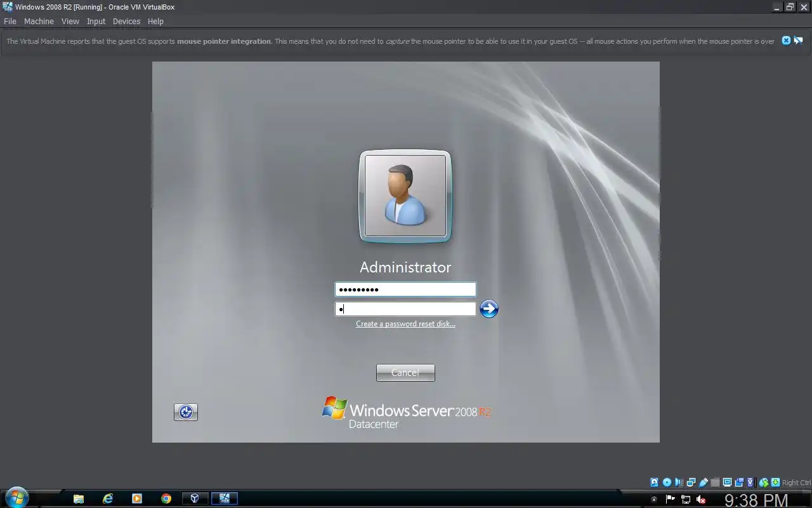Launch Google Chrome from the taskbar
The width and height of the screenshot is (812, 508).
click(166, 498)
